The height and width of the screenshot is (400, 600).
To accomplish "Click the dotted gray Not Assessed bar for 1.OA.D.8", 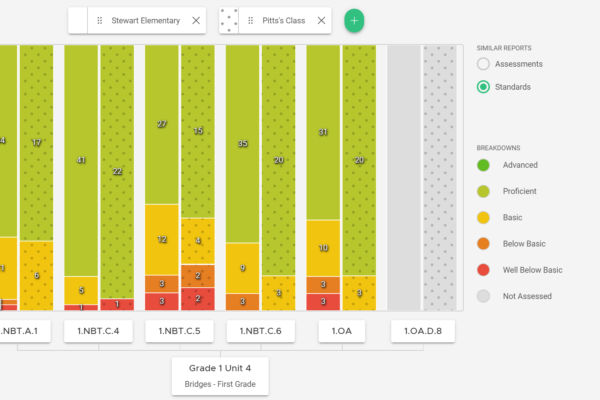I will click(x=440, y=178).
